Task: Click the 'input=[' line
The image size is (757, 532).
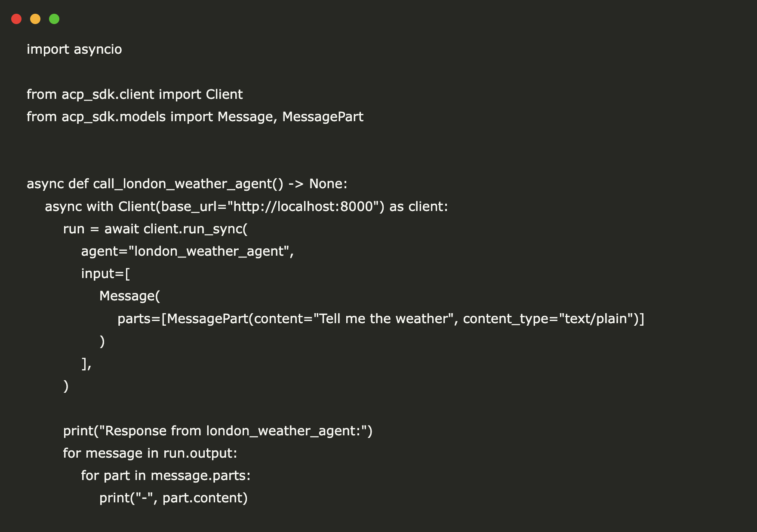Action: click(105, 274)
